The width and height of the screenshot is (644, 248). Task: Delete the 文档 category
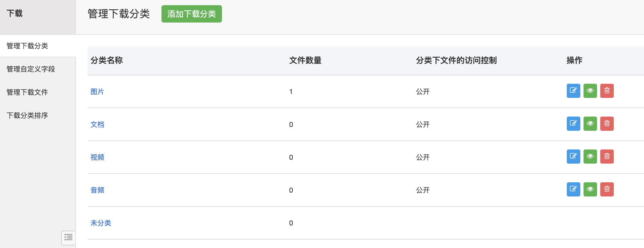[x=607, y=124]
